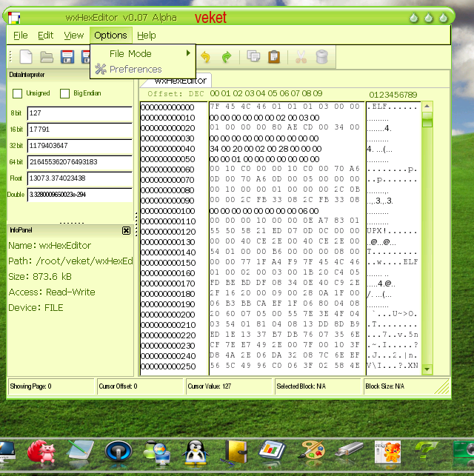Open the File menu
Screen dimensions: 474x476
click(20, 36)
